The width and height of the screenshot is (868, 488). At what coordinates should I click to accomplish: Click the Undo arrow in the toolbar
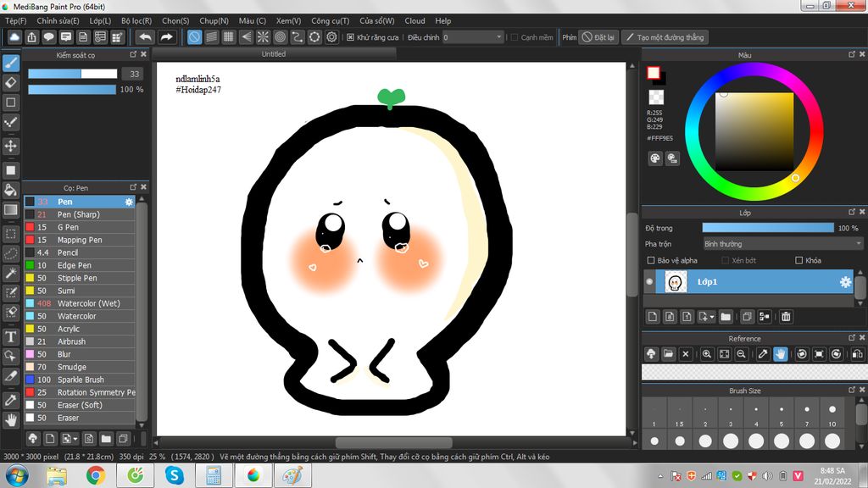point(145,37)
